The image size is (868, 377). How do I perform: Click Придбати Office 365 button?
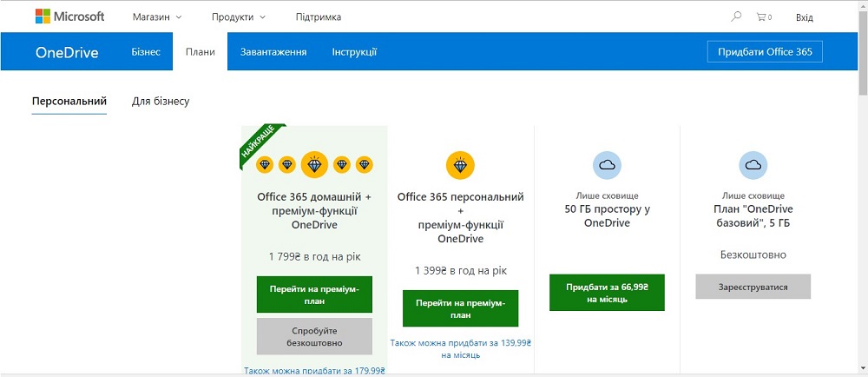765,52
